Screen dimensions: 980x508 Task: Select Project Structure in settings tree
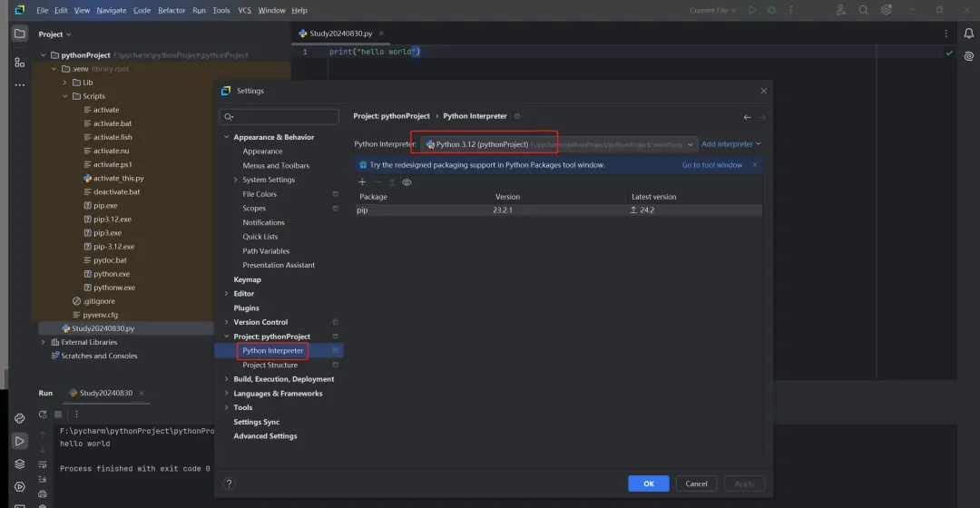pos(269,365)
